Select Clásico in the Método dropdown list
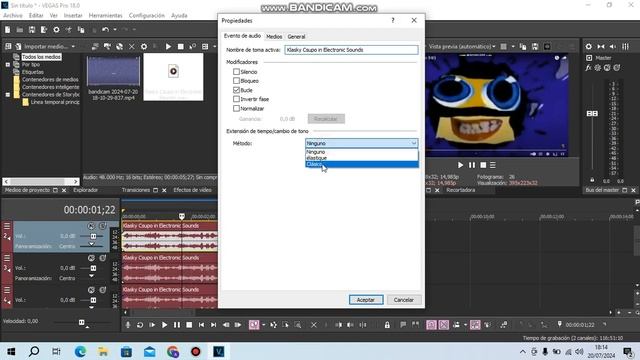This screenshot has width=640, height=360. click(x=362, y=164)
